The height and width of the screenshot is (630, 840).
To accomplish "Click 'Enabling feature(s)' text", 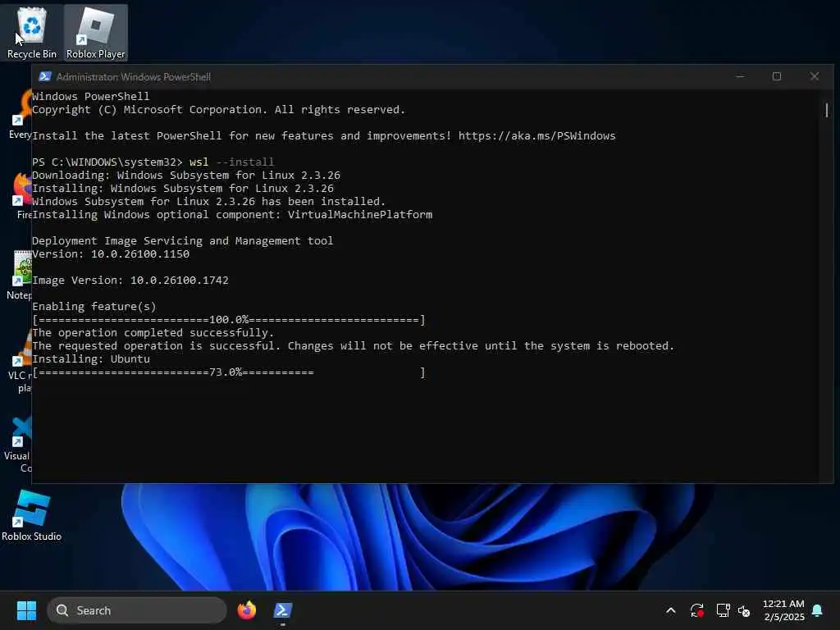I will pos(94,307).
